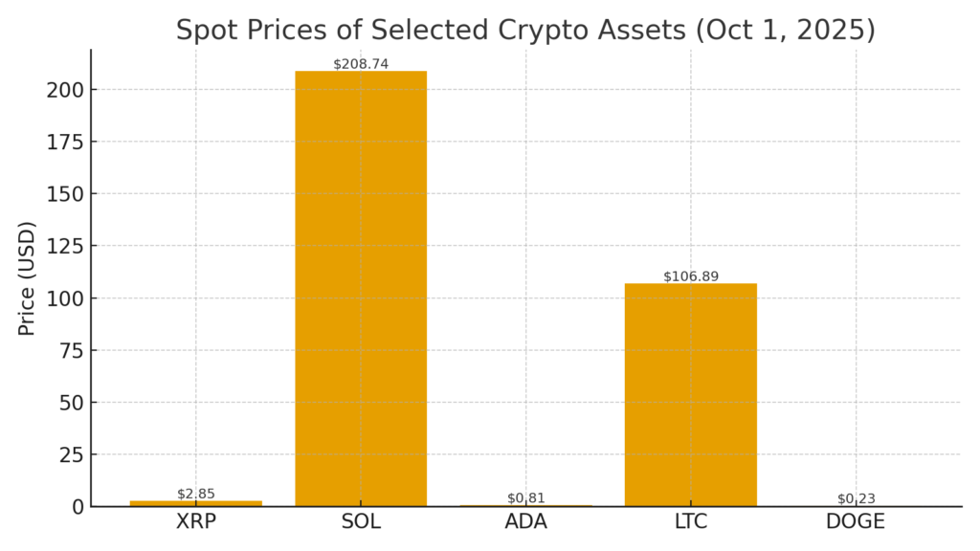The height and width of the screenshot is (551, 980).
Task: Click the XRP x-axis label
Action: [x=196, y=522]
